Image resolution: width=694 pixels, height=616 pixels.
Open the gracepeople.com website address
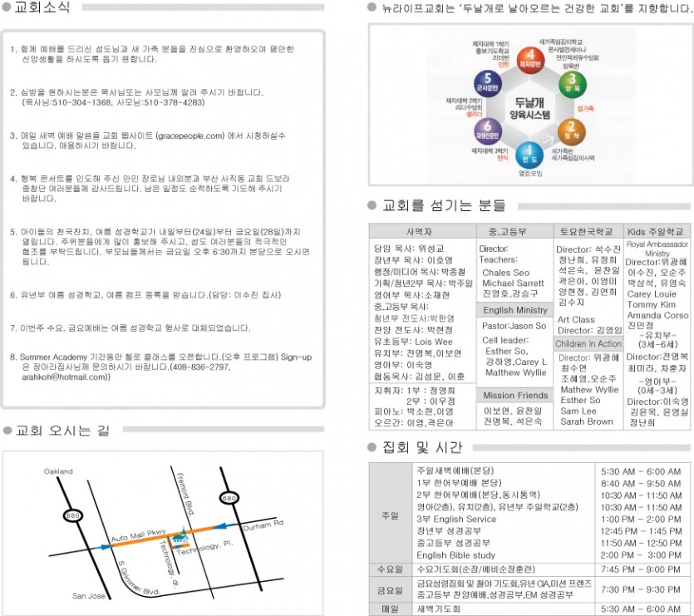190,136
